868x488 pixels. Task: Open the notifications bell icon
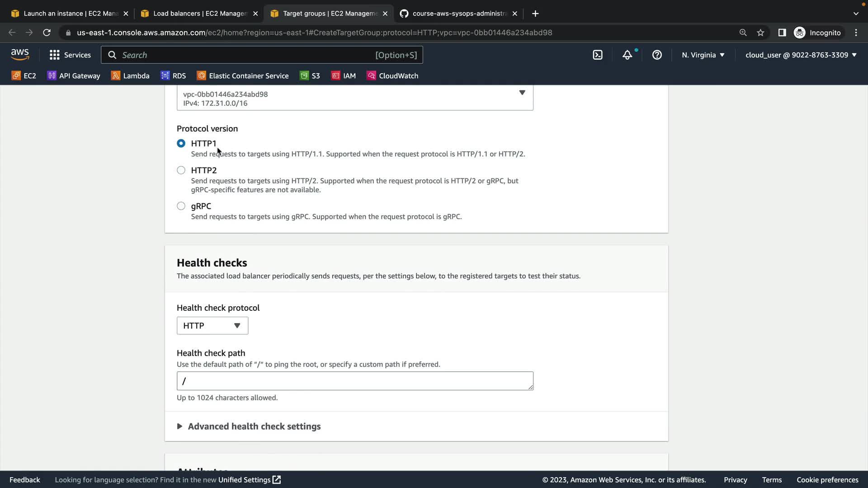point(627,55)
